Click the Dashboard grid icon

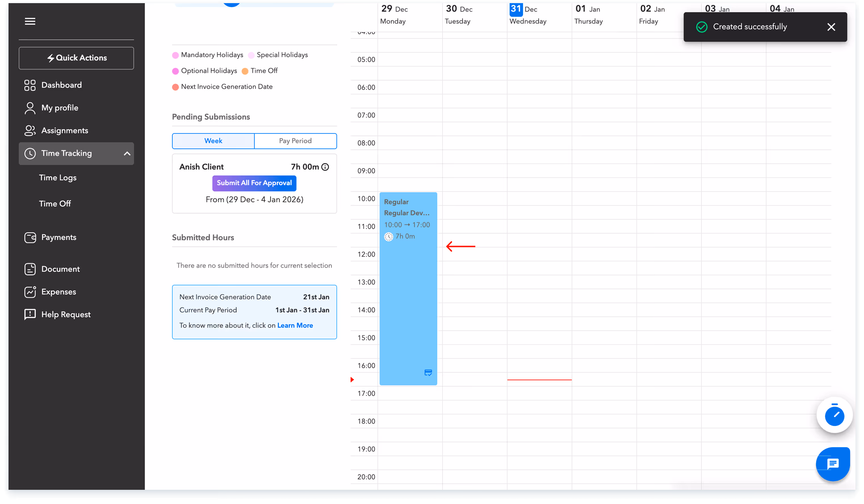click(30, 85)
